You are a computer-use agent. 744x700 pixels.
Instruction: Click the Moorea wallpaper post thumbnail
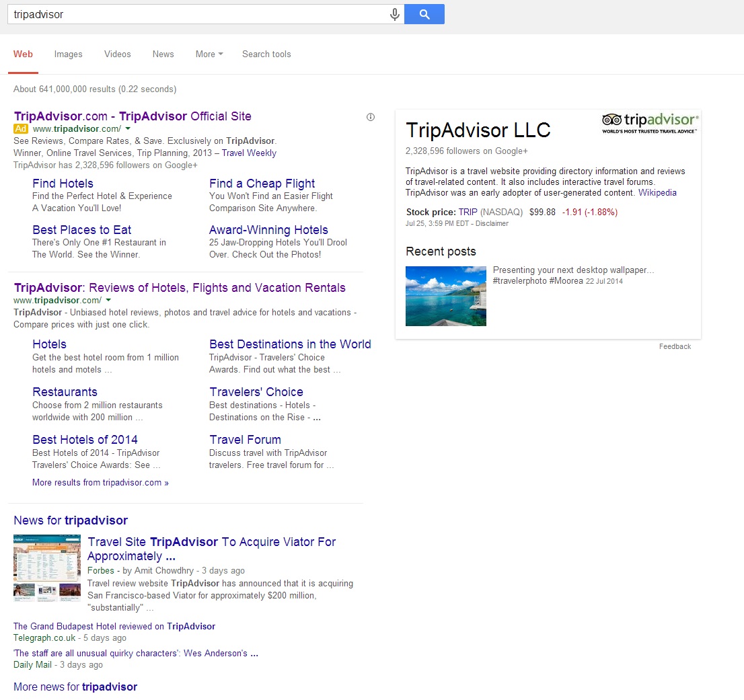coord(445,297)
